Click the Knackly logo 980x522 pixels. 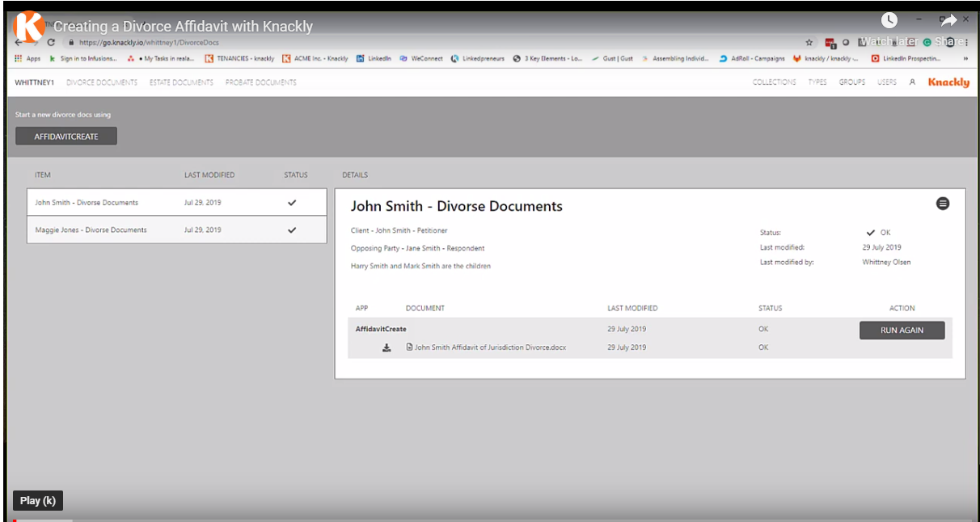coord(947,82)
